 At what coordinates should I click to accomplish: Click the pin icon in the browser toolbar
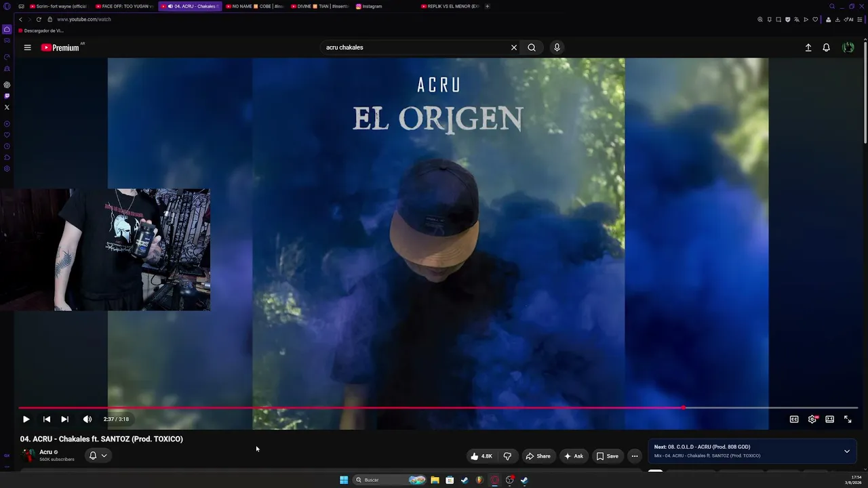(769, 20)
